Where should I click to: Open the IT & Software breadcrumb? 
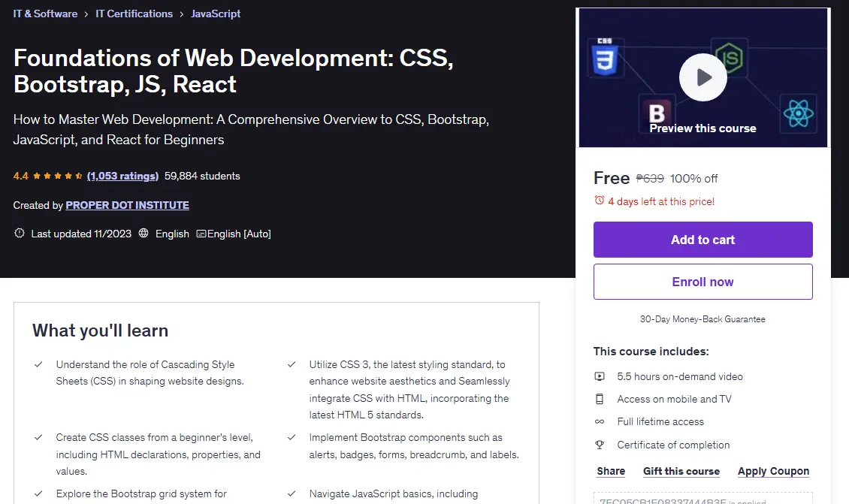coord(46,14)
